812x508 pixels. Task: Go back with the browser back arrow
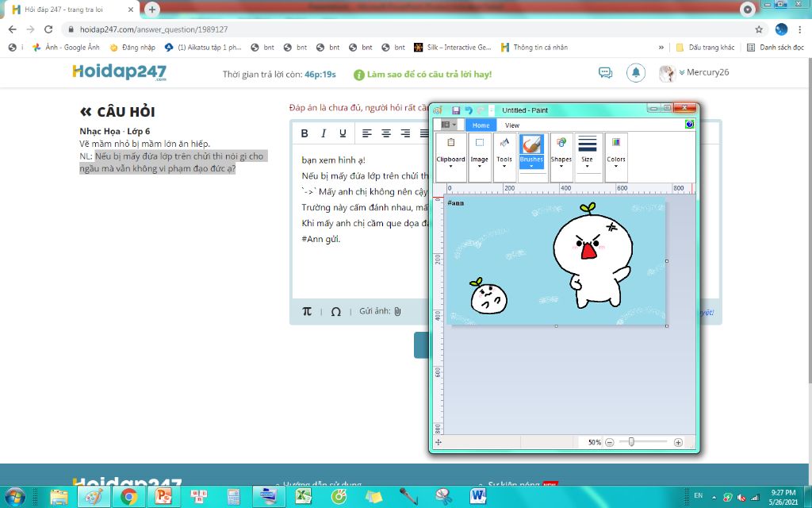[13, 29]
